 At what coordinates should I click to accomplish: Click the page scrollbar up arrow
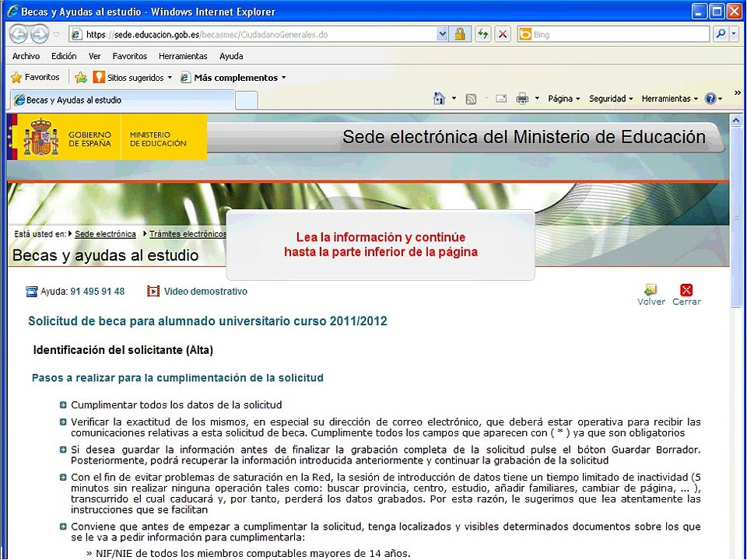click(736, 121)
